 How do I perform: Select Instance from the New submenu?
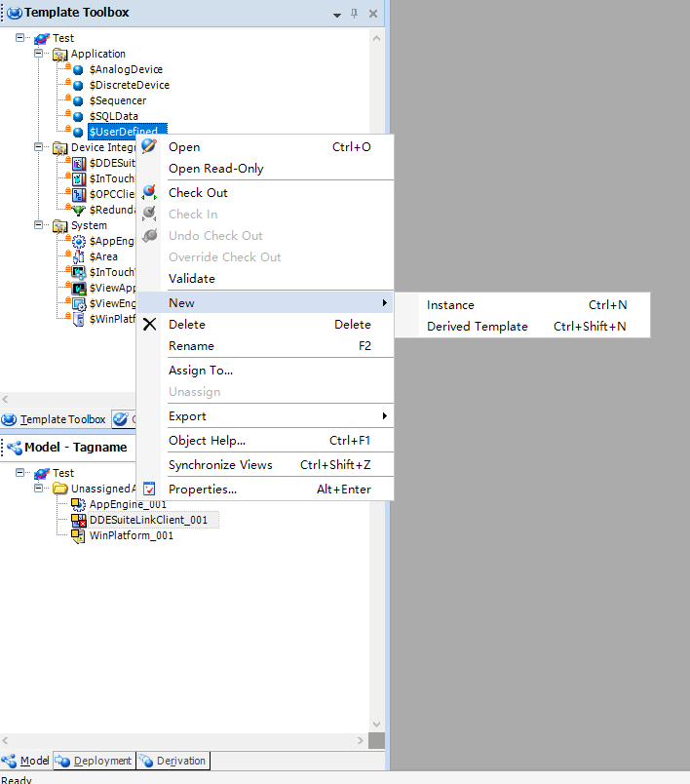click(x=450, y=305)
